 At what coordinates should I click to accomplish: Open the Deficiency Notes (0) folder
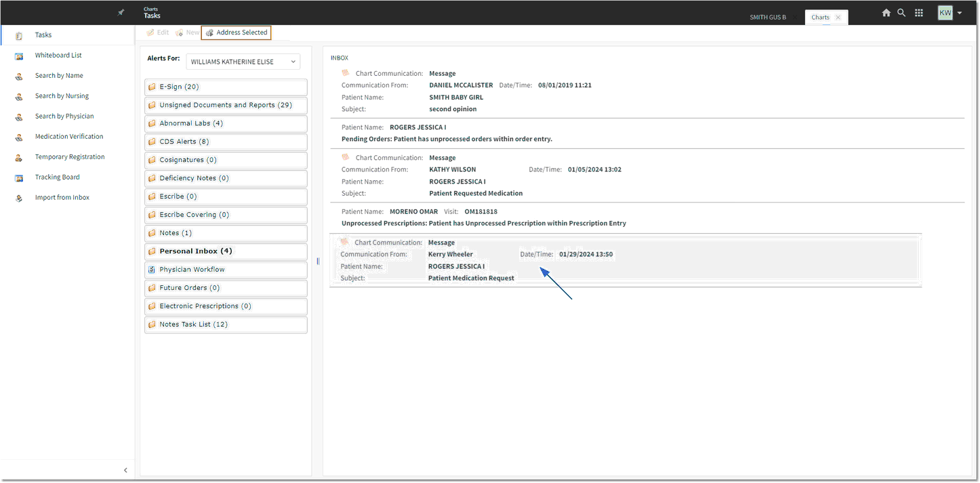[226, 178]
